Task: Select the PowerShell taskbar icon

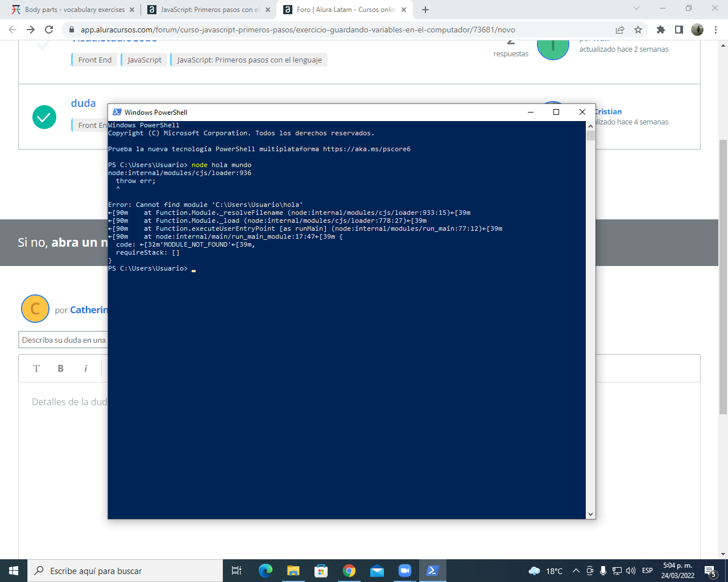Action: click(433, 571)
